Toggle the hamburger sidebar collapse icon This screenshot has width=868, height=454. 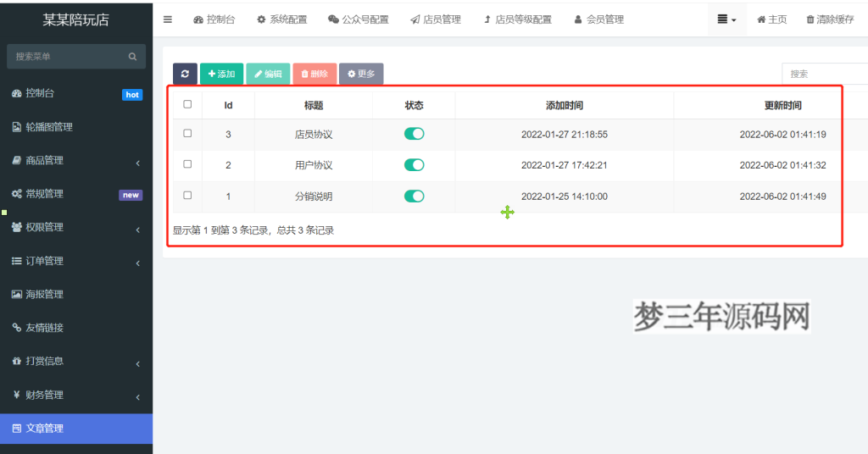[167, 19]
